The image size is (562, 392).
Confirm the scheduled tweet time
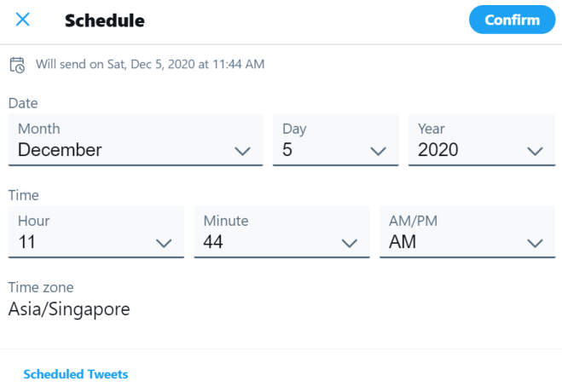[x=512, y=20]
